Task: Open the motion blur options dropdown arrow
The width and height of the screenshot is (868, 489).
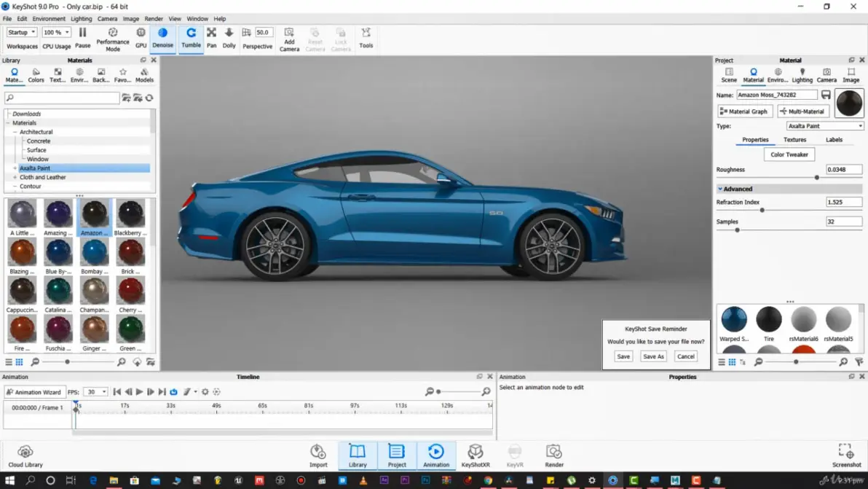Action: click(196, 391)
